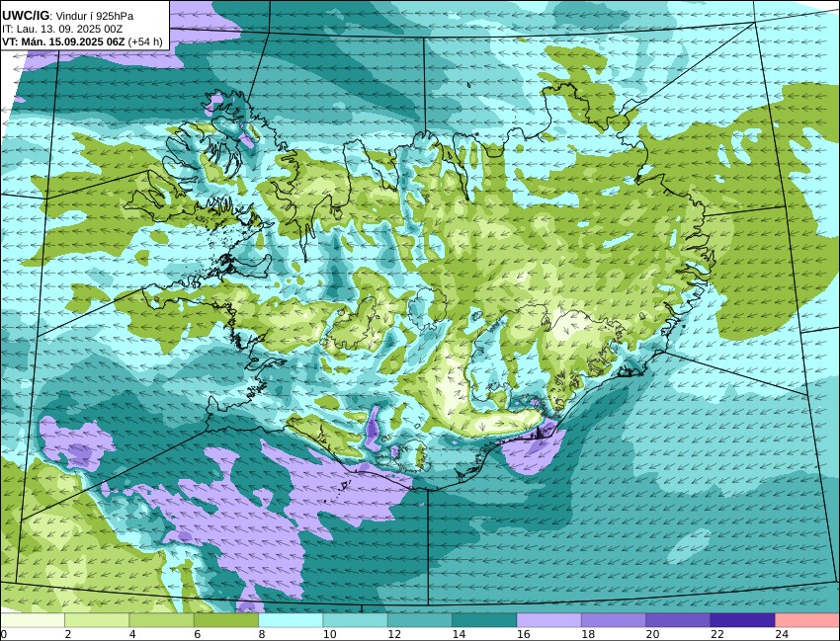Select the light green 4–6 legend swatch
The width and height of the screenshot is (840, 641).
pyautogui.click(x=161, y=620)
